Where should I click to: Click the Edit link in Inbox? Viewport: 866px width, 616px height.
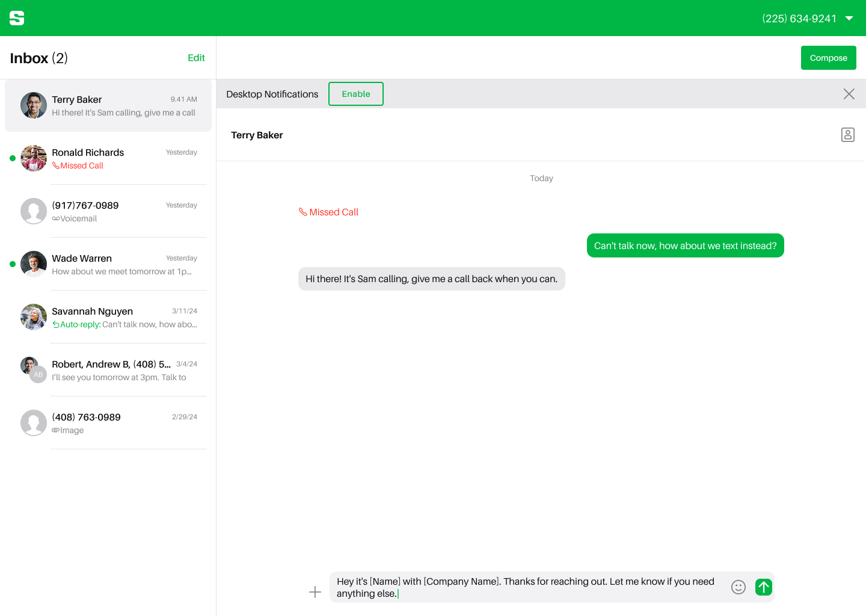pos(196,58)
